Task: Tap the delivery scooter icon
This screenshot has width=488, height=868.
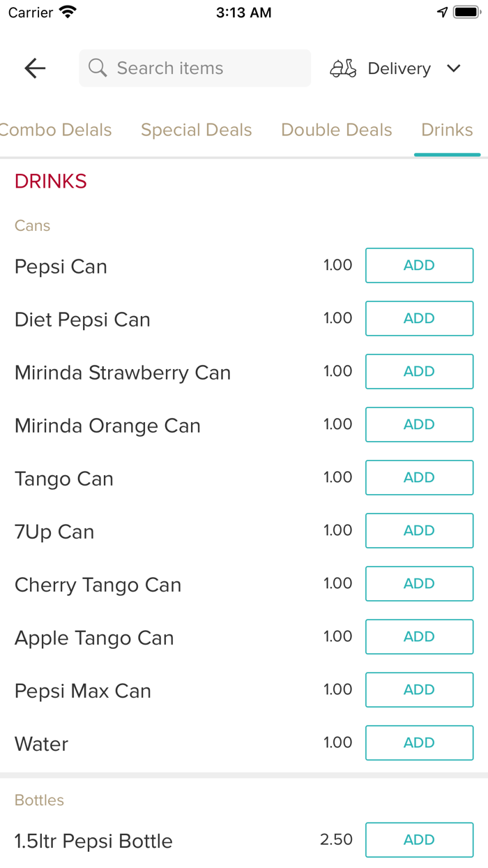Action: tap(343, 68)
